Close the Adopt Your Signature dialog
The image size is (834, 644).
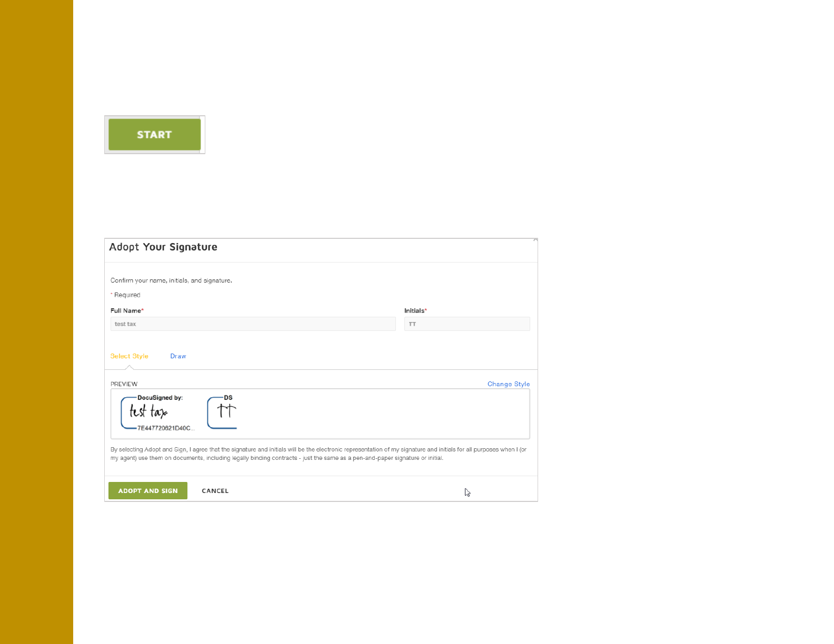pos(535,240)
